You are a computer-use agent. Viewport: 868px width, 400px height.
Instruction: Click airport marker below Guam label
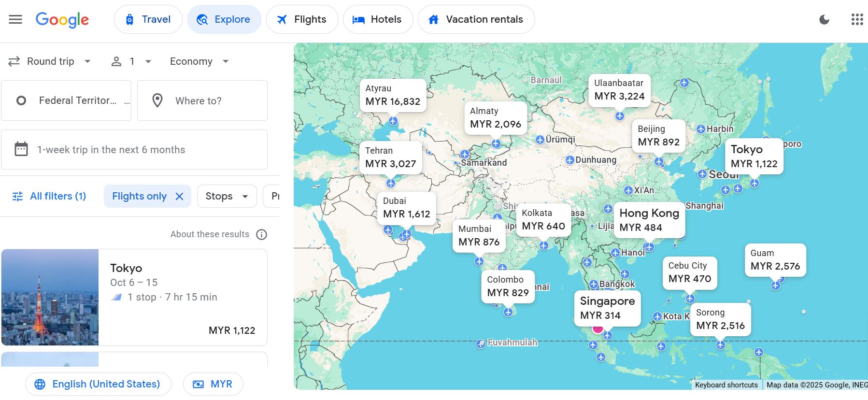[776, 286]
